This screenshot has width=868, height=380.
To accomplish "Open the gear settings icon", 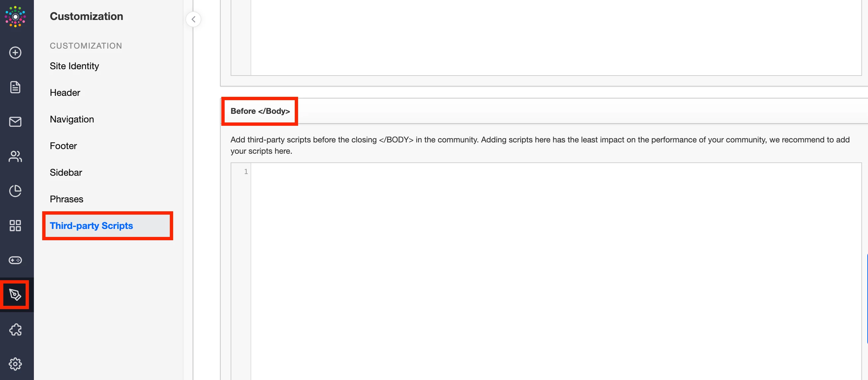I will coord(15,364).
